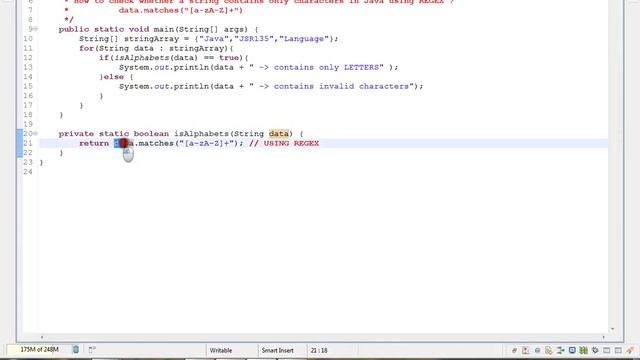Open the green arrows hierarchy fast view icon

tap(560, 350)
